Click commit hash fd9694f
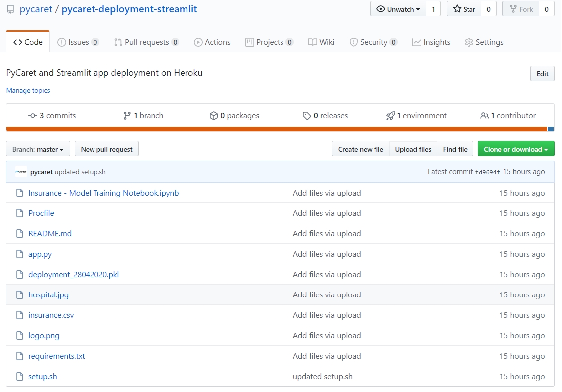The height and width of the screenshot is (392, 562). coord(488,172)
